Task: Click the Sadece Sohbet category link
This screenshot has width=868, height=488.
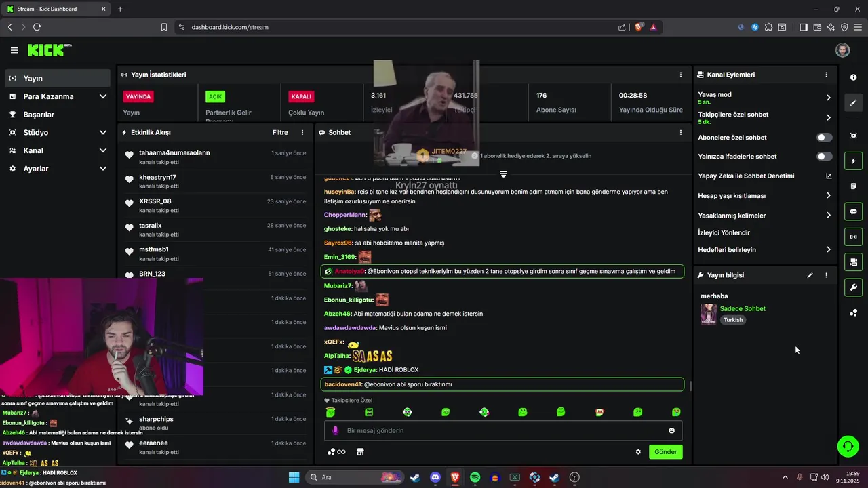Action: click(x=743, y=308)
